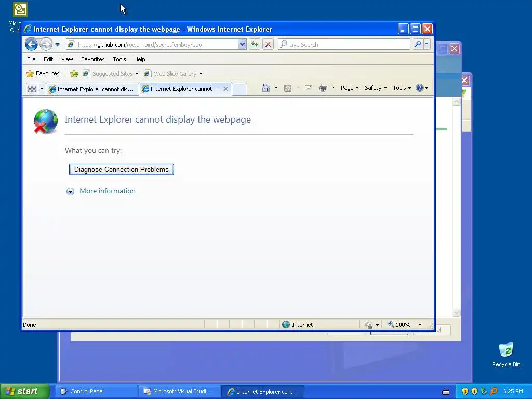Screen dimensions: 532x399
Task: Refresh the page with the green arrows icon
Action: (255, 45)
